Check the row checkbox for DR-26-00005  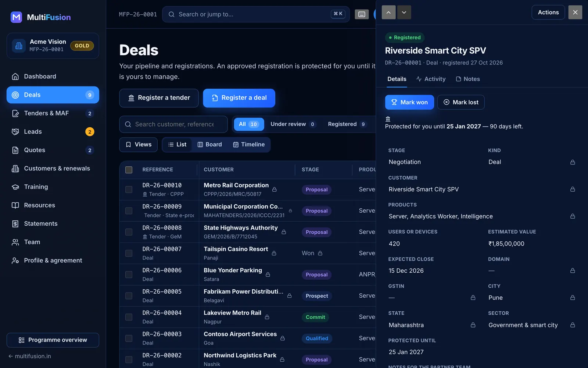[x=129, y=296]
